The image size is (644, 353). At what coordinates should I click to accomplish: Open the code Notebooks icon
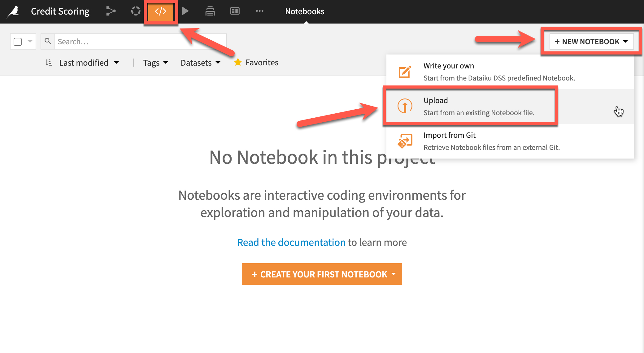(161, 11)
